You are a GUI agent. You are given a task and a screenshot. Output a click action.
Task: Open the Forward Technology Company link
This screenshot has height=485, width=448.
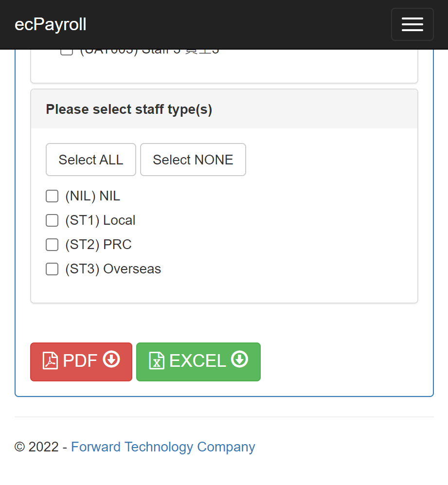163,447
